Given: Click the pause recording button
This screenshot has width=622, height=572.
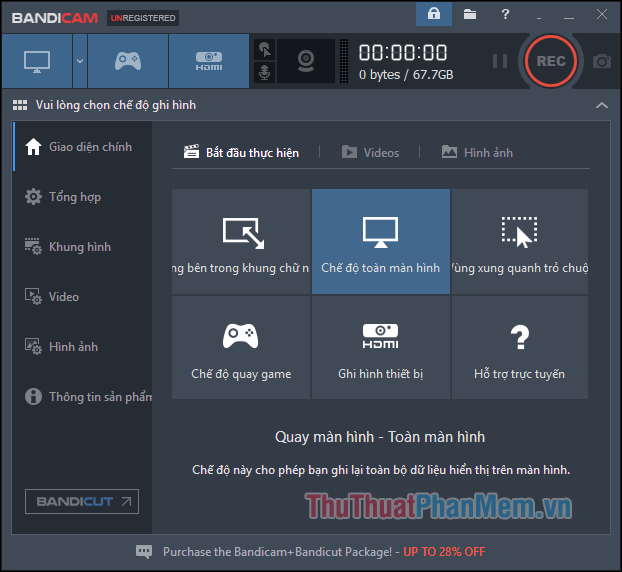Looking at the screenshot, I should 500,61.
